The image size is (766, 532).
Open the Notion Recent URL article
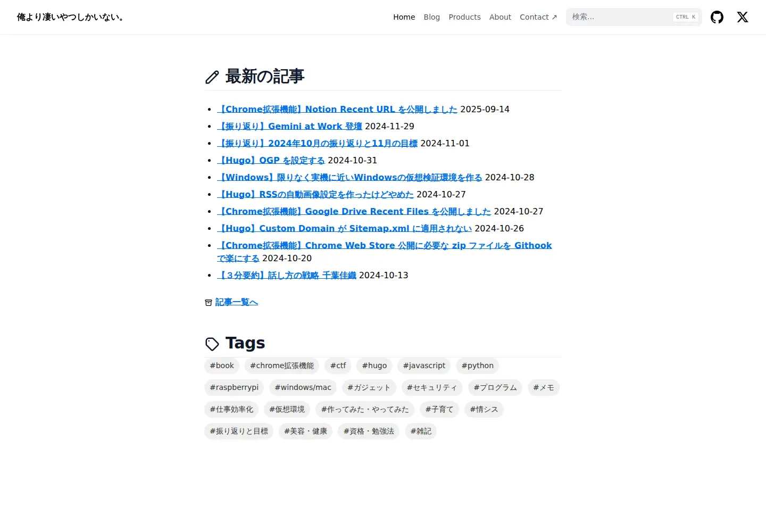click(x=337, y=109)
